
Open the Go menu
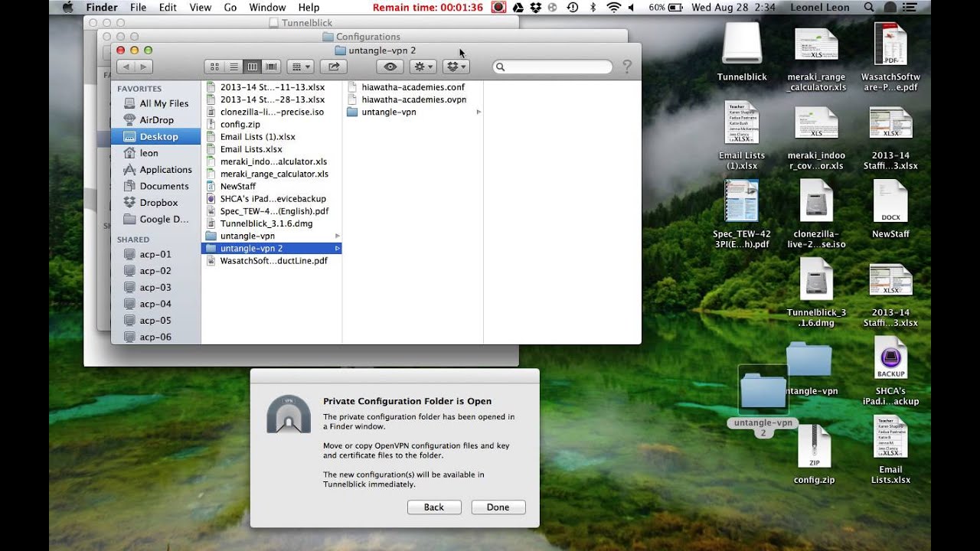230,7
